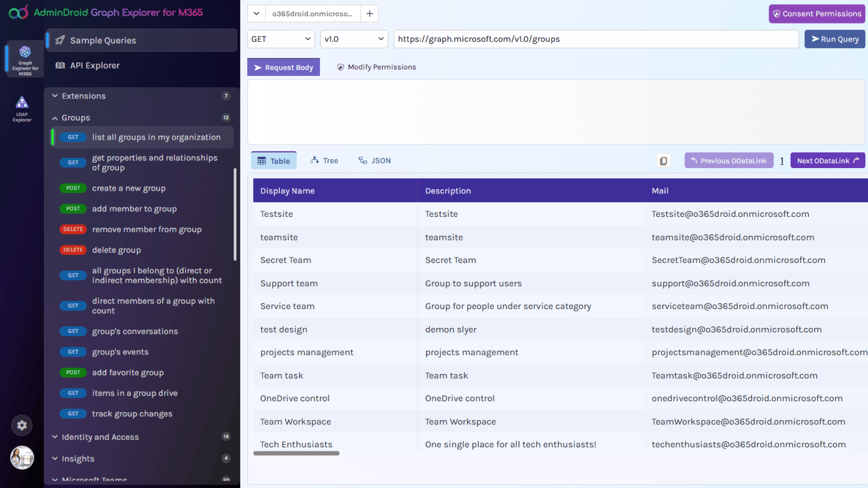Switch to JSON view
868x488 pixels.
pyautogui.click(x=374, y=160)
